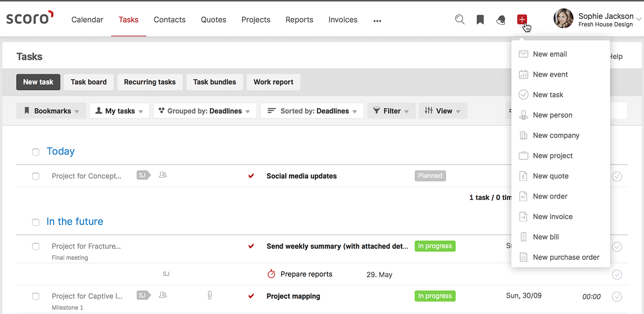Click red priority check beside Social media updates
The height and width of the screenshot is (314, 644).
[251, 176]
